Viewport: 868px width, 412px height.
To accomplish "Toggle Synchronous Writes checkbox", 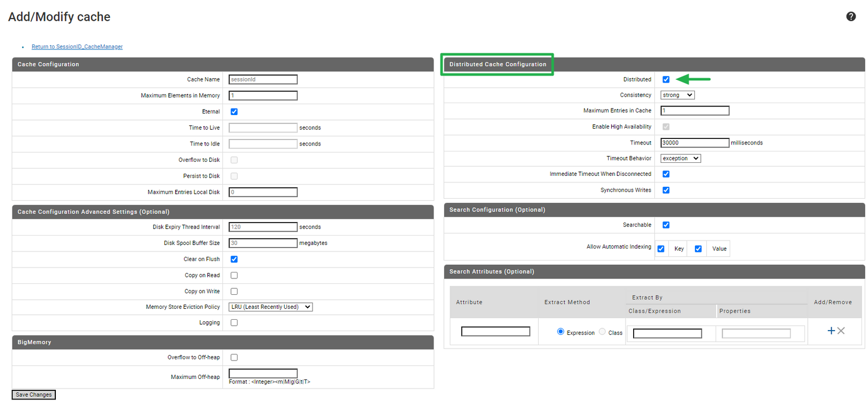I will [666, 190].
